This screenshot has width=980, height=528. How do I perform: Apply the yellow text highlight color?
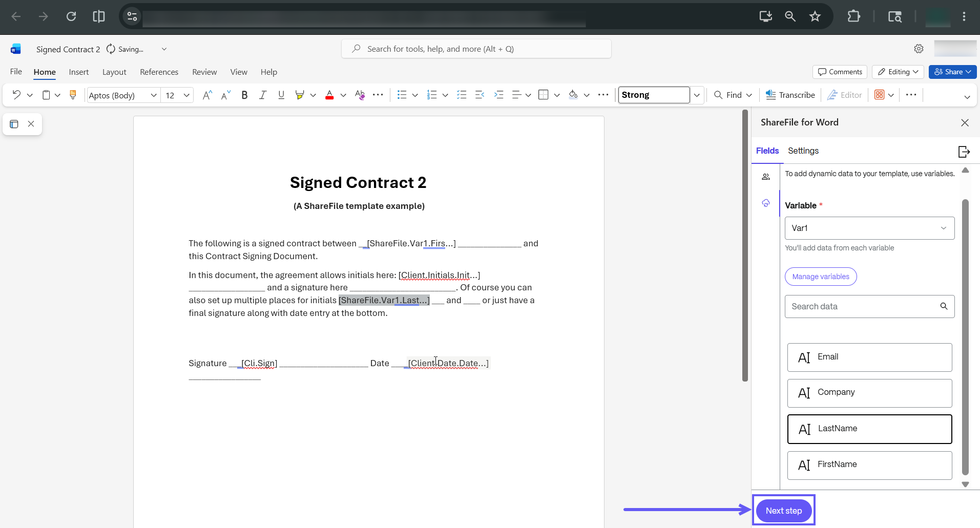[x=300, y=95]
